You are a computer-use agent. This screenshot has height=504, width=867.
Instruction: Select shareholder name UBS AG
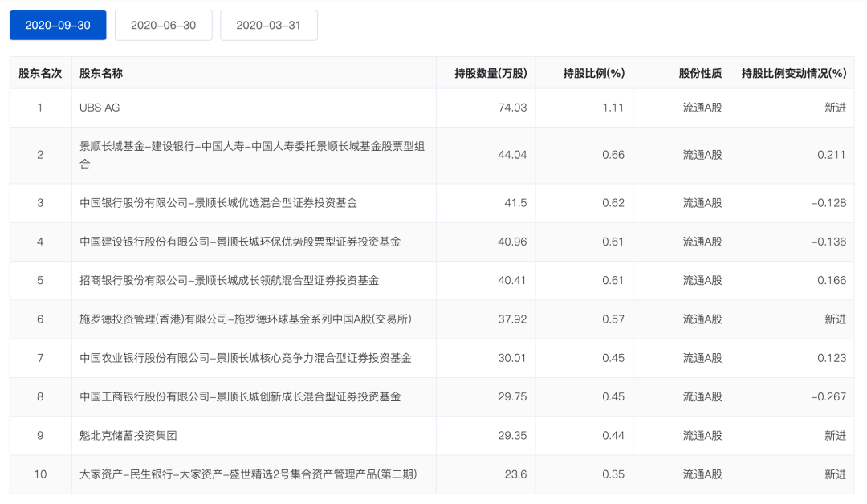point(100,108)
